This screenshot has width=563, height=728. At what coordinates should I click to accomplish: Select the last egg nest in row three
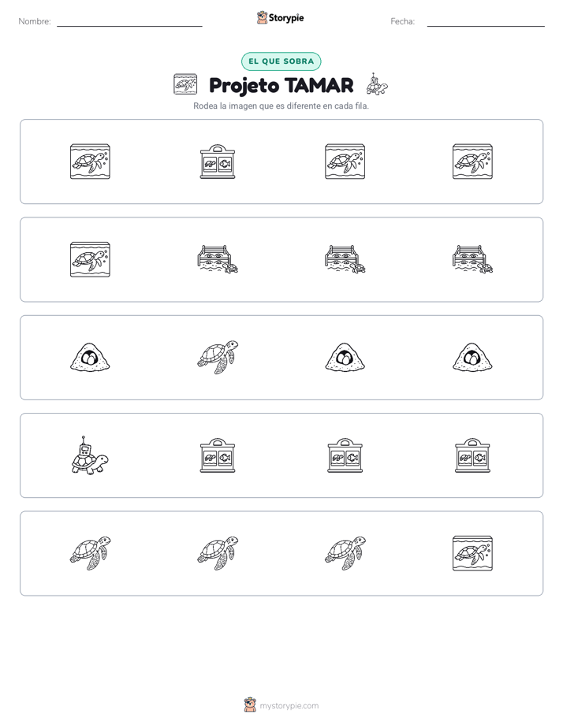pyautogui.click(x=472, y=358)
